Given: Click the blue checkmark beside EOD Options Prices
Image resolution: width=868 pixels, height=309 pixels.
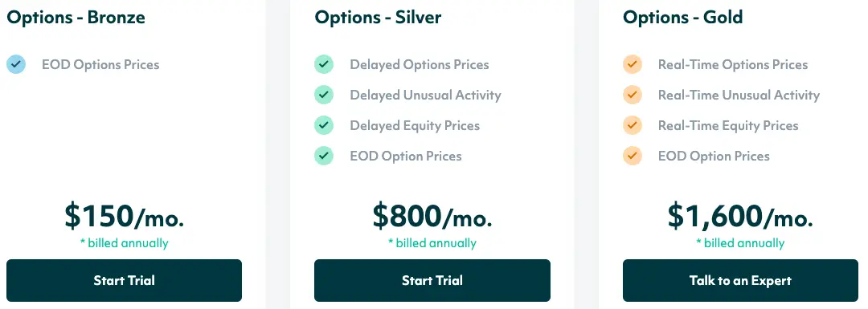Looking at the screenshot, I should pyautogui.click(x=16, y=65).
